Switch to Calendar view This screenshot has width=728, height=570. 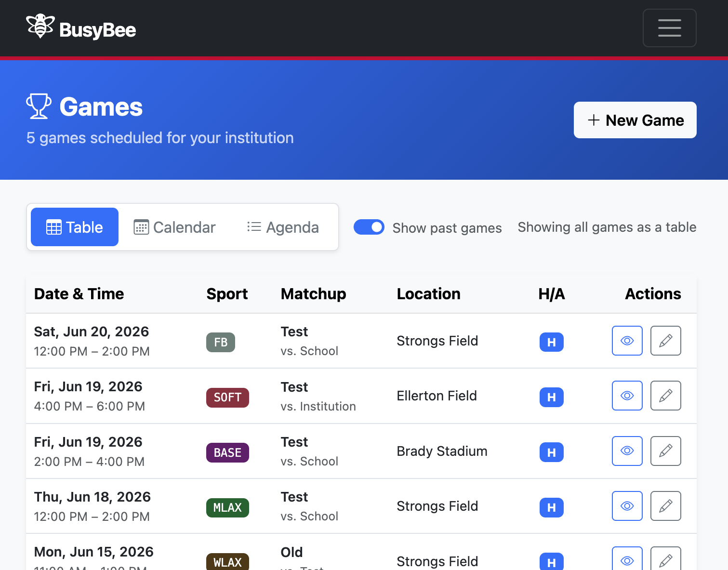(174, 227)
